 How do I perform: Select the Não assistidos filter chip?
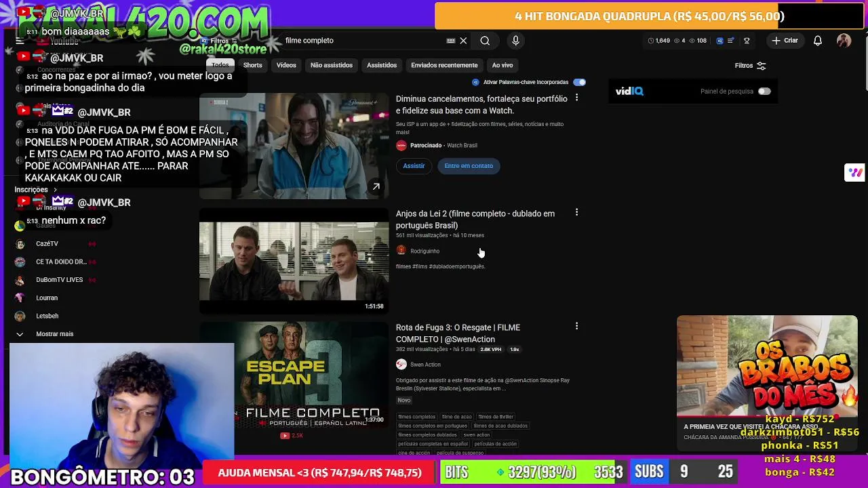click(x=332, y=65)
